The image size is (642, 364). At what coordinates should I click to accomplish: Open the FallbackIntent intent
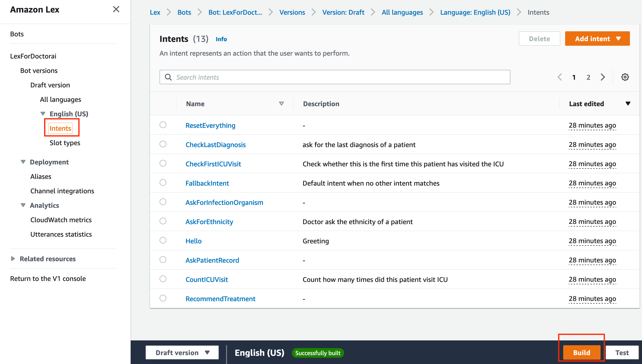click(207, 183)
